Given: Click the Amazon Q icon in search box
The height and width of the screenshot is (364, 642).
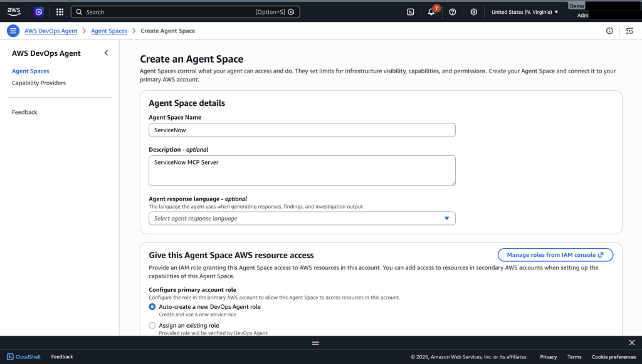Looking at the screenshot, I should pyautogui.click(x=291, y=12).
